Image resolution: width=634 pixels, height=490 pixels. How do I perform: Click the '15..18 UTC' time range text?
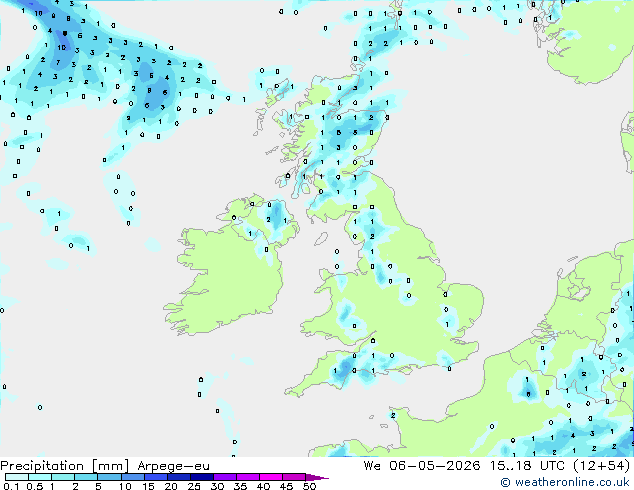(527, 466)
